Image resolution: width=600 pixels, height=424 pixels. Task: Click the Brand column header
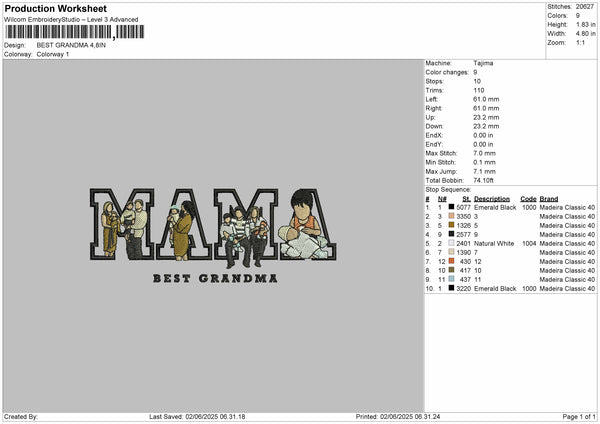pyautogui.click(x=549, y=199)
